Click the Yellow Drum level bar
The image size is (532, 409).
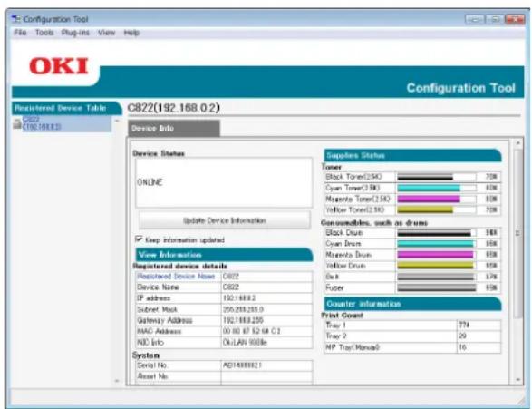tap(436, 266)
